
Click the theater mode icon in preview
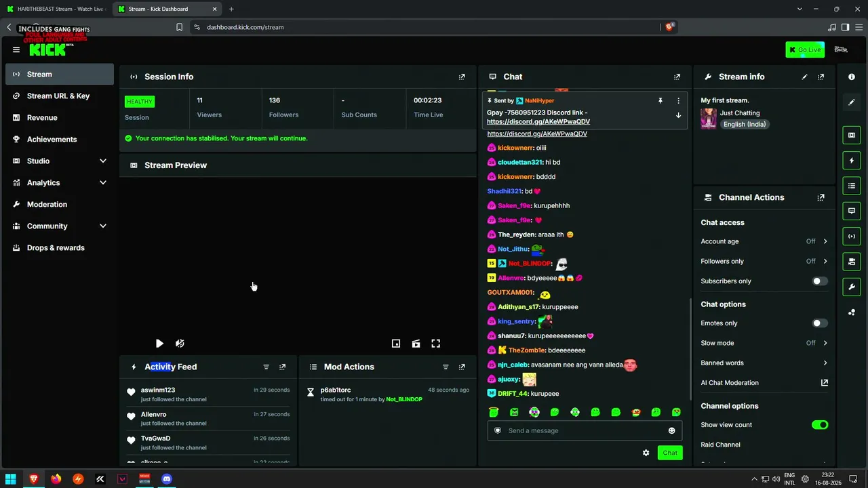[x=416, y=344]
